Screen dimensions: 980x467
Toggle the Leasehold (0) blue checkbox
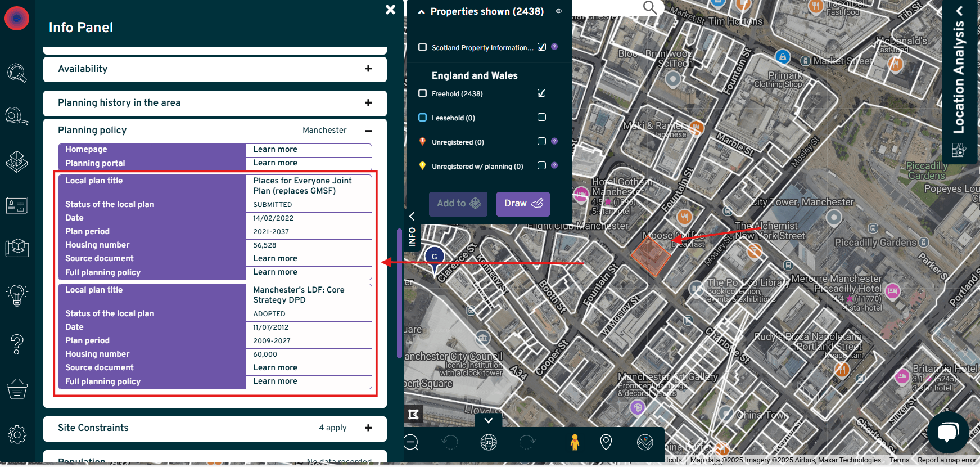[422, 118]
